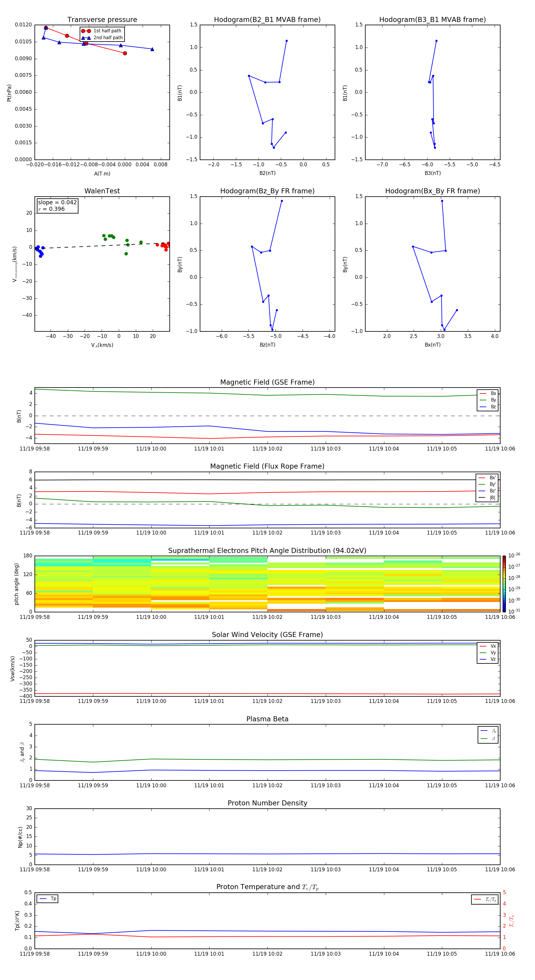The image size is (535, 980).
Task: Click the 'Bx(nT)' x-axis label
Action: pos(432,345)
